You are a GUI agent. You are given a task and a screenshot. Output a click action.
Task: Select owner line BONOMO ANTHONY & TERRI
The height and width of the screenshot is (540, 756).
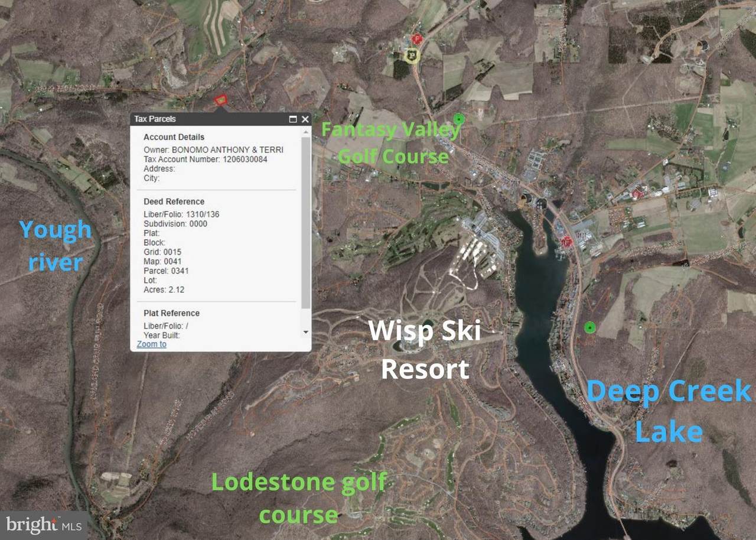[x=213, y=150]
